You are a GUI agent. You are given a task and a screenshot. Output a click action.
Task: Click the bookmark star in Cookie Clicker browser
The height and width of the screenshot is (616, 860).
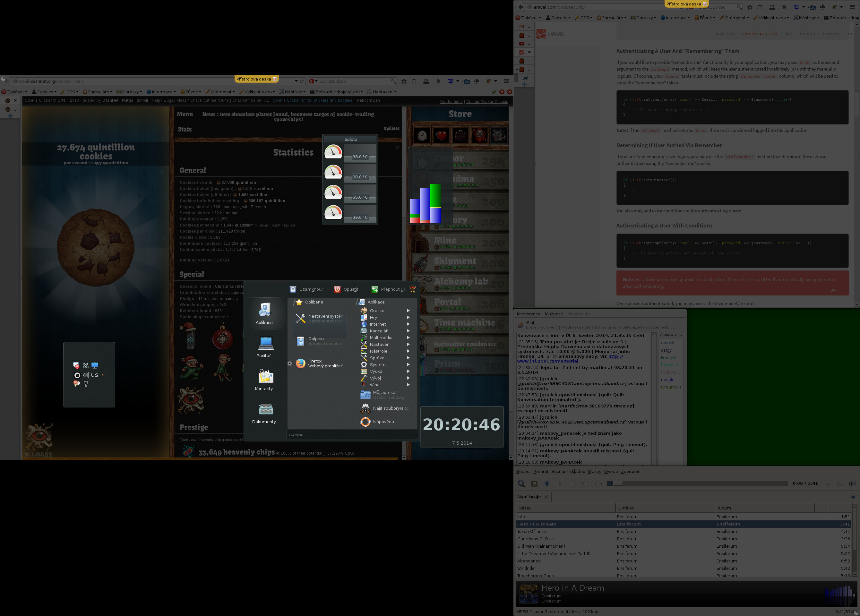click(404, 81)
